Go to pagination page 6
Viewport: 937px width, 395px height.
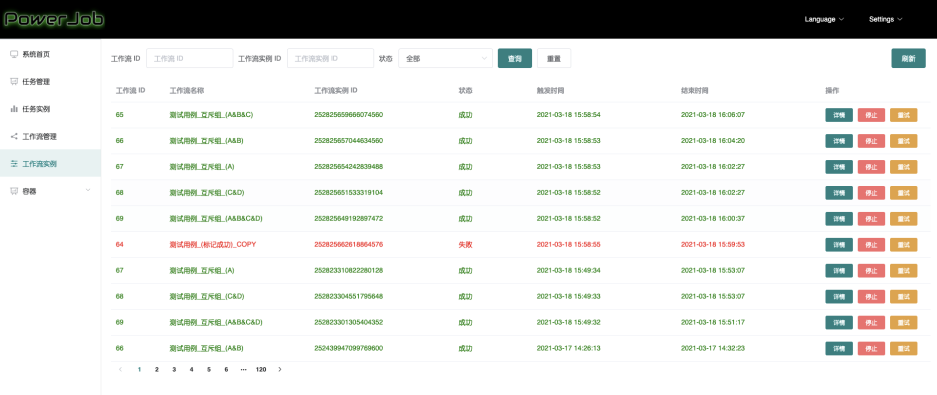point(226,370)
